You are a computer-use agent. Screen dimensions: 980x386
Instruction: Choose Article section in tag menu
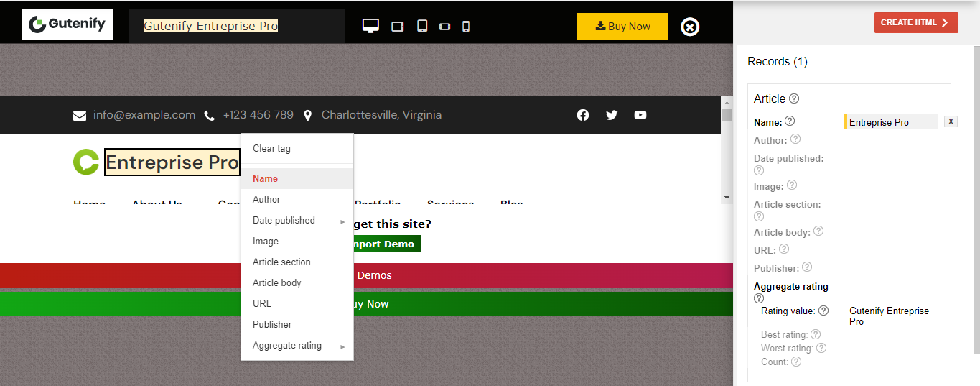[297, 262]
